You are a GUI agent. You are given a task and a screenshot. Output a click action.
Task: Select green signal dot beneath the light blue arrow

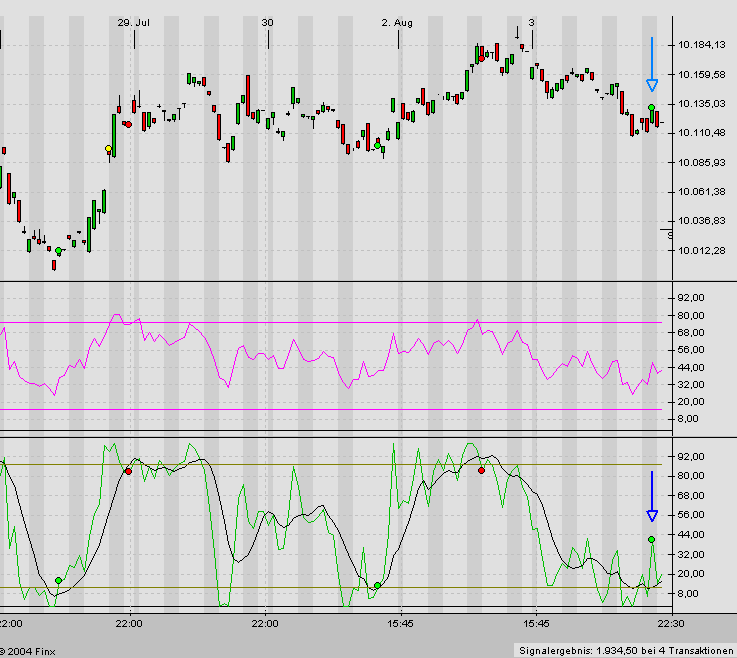651,107
